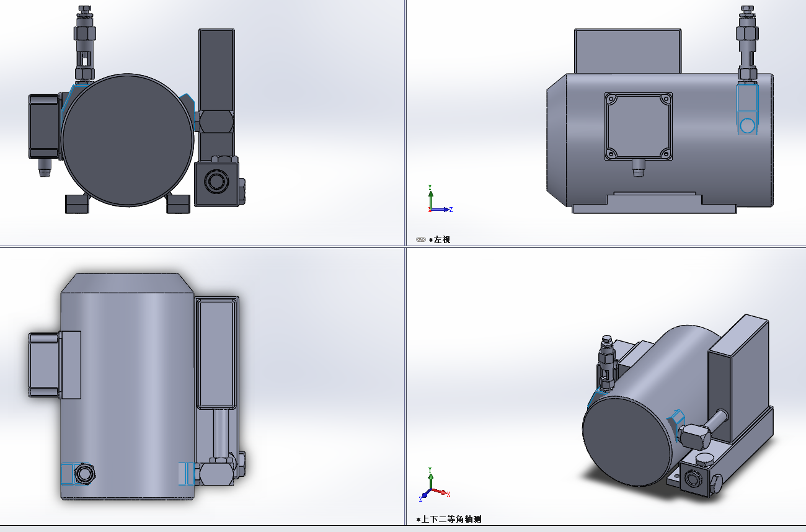The width and height of the screenshot is (806, 532).
Task: Select blue highlighted circle in 左视 viewport
Action: pos(748,125)
